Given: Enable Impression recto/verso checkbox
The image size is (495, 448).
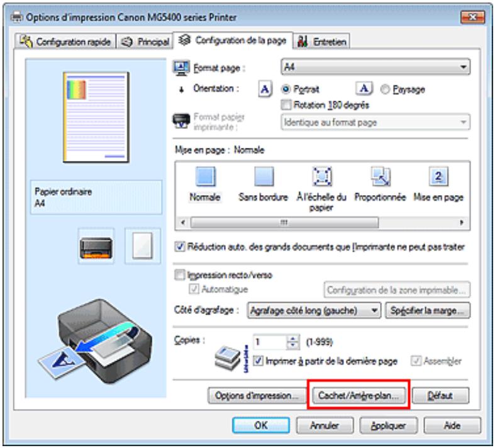Looking at the screenshot, I should tap(180, 275).
